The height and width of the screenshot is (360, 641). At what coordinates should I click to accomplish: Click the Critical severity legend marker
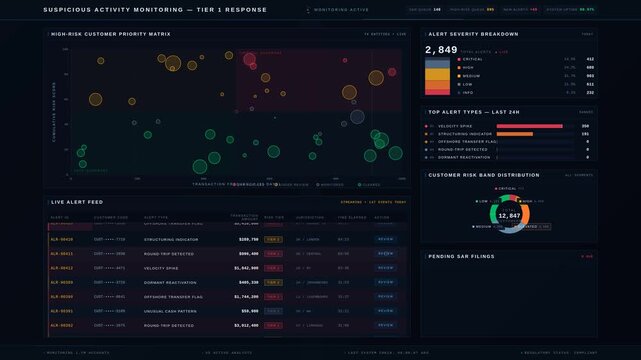pos(459,59)
